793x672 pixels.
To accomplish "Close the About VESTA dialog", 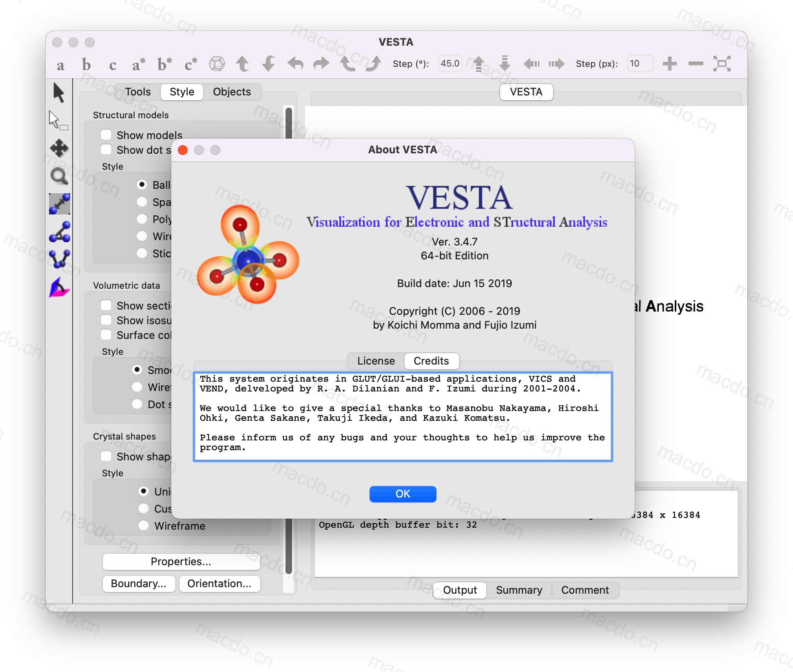I will click(x=183, y=150).
